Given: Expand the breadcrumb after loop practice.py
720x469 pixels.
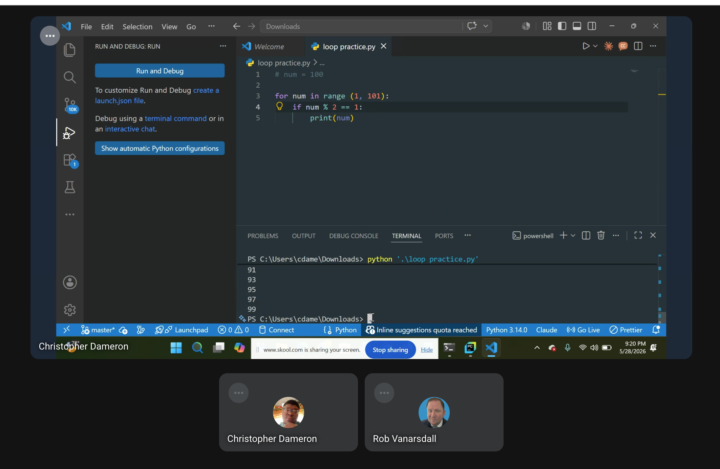Looking at the screenshot, I should (322, 63).
